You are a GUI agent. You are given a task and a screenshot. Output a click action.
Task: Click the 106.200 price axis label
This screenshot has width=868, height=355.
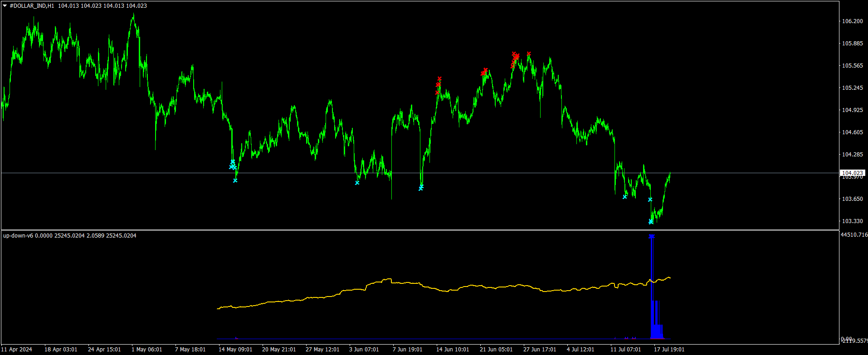pyautogui.click(x=852, y=21)
